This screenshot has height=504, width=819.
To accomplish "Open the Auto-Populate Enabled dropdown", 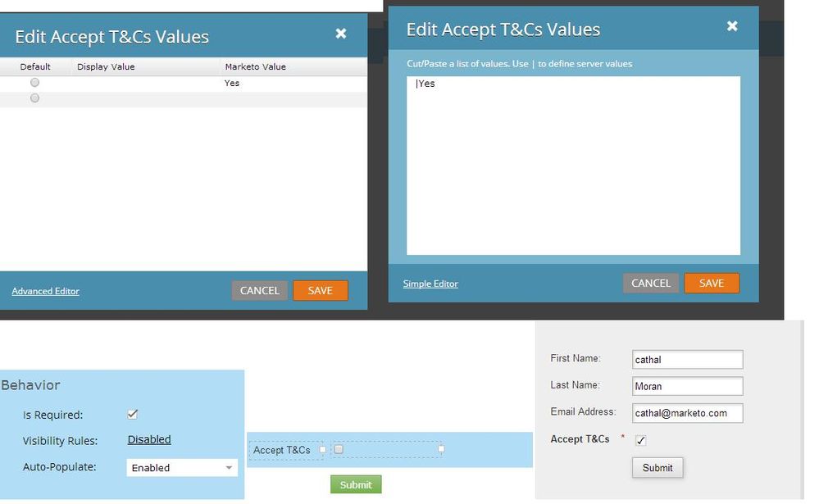I will click(x=182, y=467).
